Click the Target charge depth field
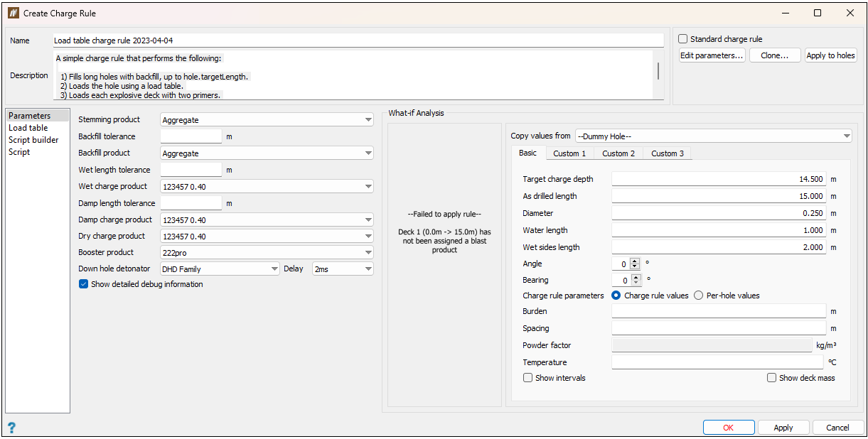Viewport: 868px width, 439px height. [719, 179]
